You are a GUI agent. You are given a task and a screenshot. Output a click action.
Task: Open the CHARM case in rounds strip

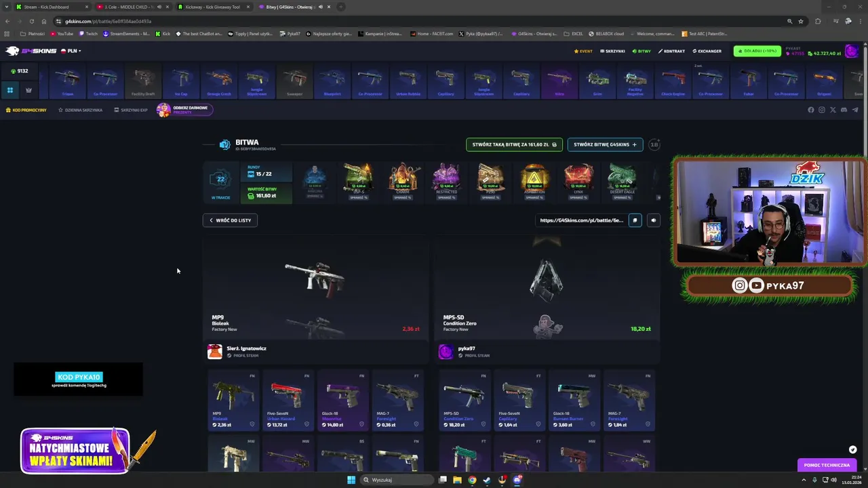[x=403, y=182]
